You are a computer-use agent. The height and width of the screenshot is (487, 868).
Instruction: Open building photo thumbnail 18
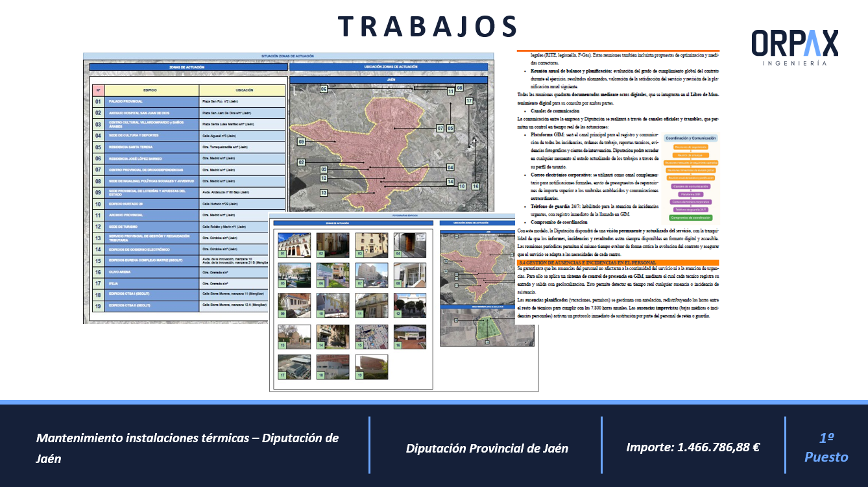[x=333, y=367]
